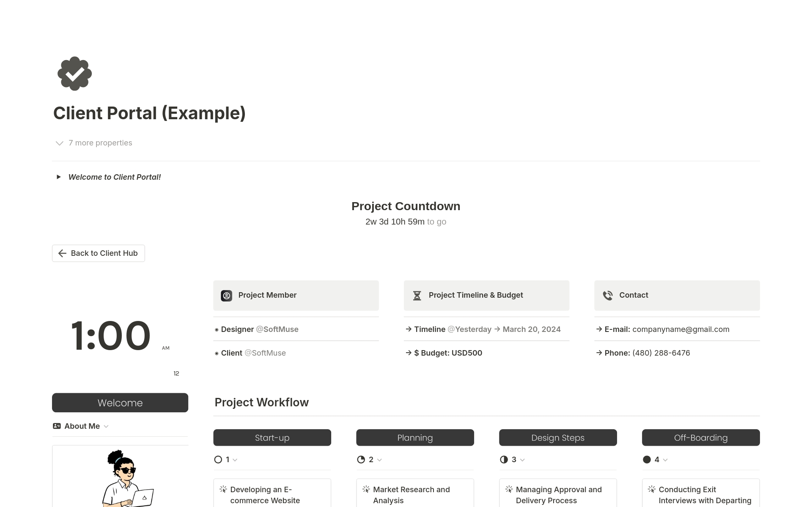Select the companyname@gmail.com email link
The width and height of the screenshot is (812, 507).
(x=680, y=329)
